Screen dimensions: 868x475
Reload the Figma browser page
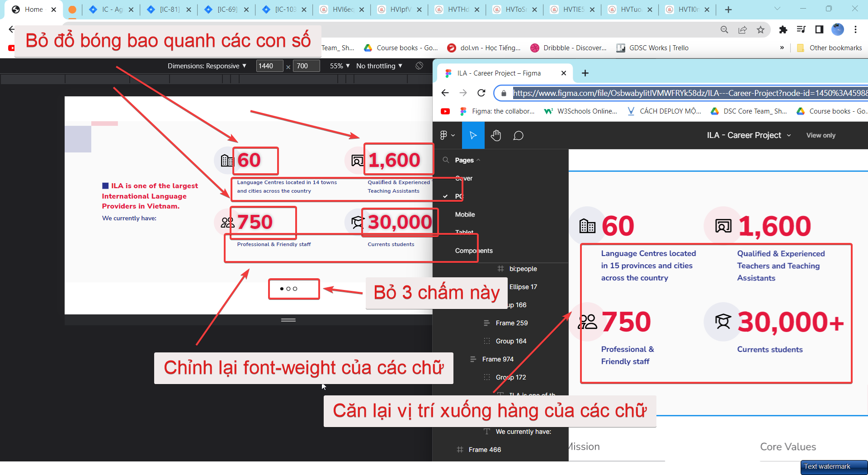(481, 93)
